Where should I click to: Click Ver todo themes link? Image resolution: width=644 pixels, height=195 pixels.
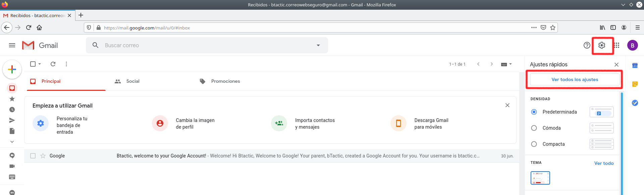pyautogui.click(x=604, y=163)
